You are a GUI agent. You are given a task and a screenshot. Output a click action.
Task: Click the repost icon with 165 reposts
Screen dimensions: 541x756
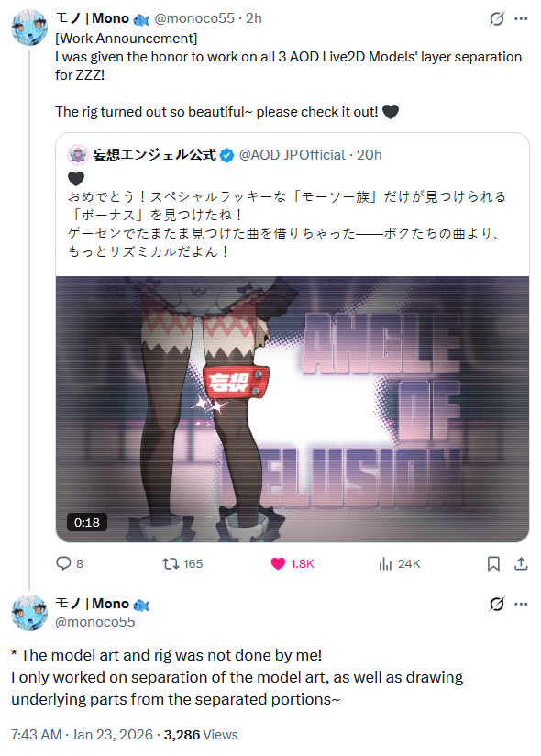coord(171,563)
